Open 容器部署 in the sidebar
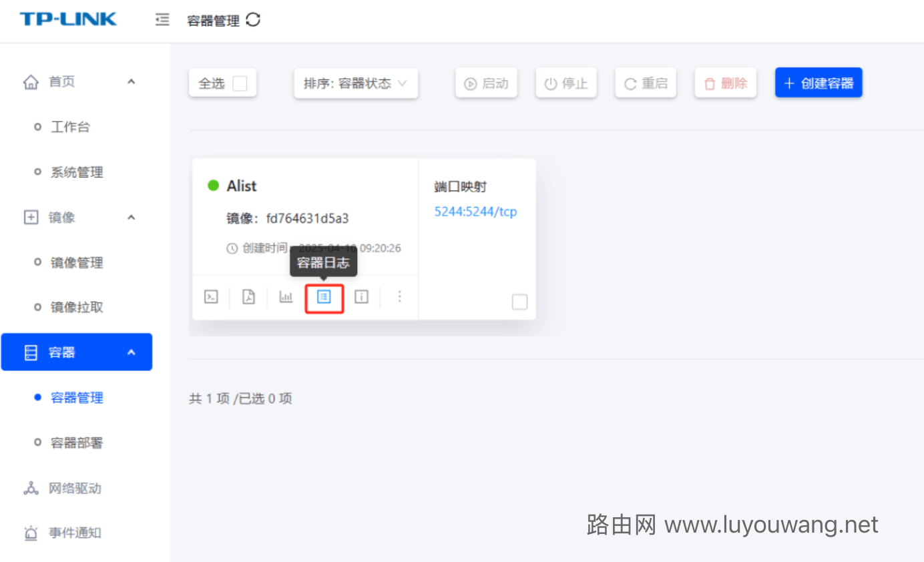 [77, 443]
